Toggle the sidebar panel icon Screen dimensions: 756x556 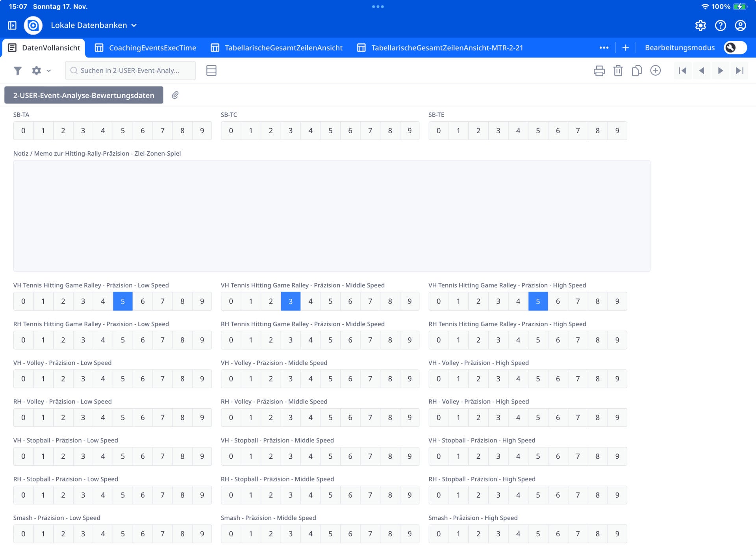click(x=12, y=25)
